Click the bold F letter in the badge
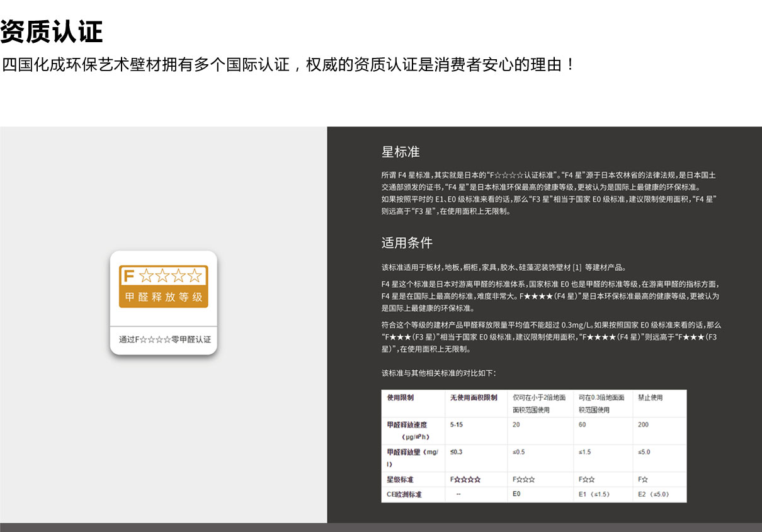Image resolution: width=762 pixels, height=532 pixels. point(129,276)
